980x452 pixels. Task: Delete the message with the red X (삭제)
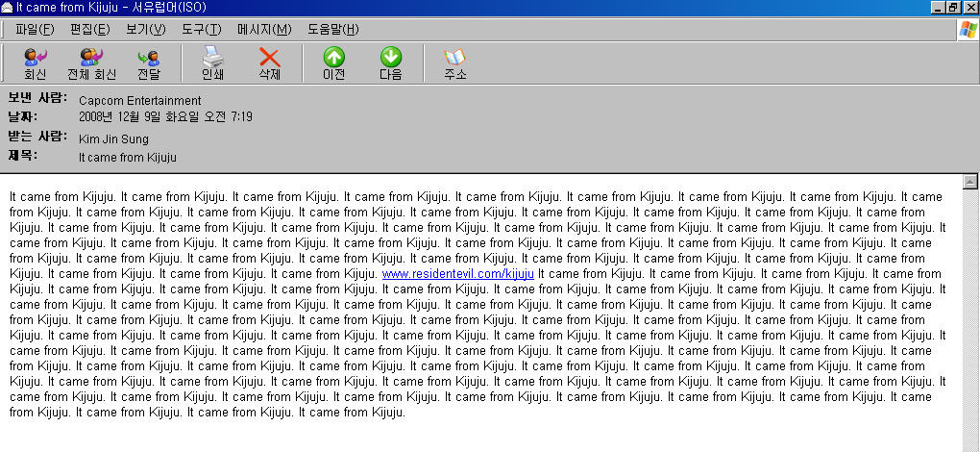click(x=270, y=63)
